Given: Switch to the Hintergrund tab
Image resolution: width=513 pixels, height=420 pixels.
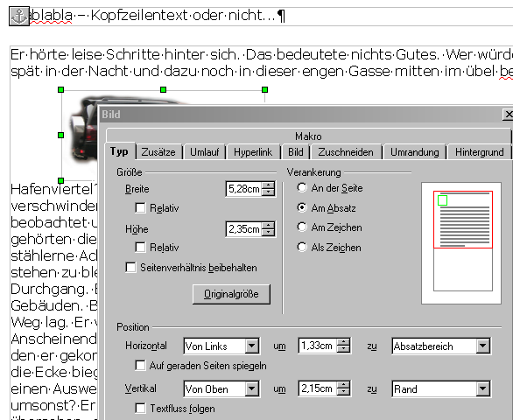Looking at the screenshot, I should (480, 152).
